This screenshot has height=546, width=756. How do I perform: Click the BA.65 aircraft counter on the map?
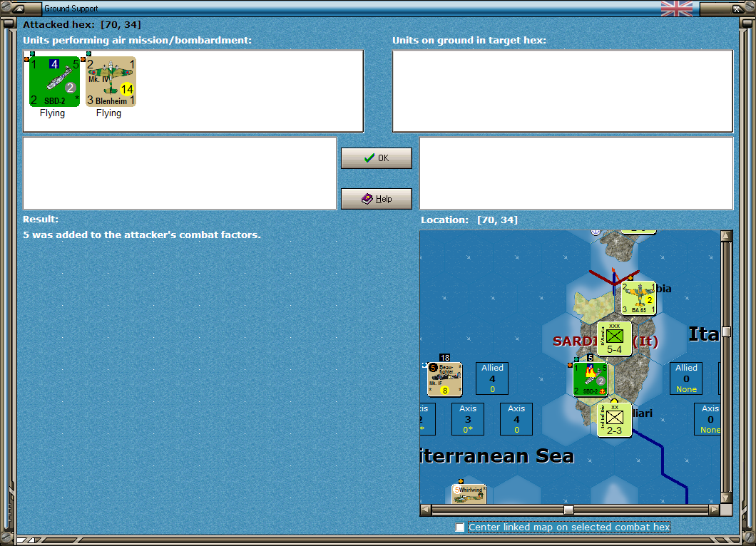(639, 298)
